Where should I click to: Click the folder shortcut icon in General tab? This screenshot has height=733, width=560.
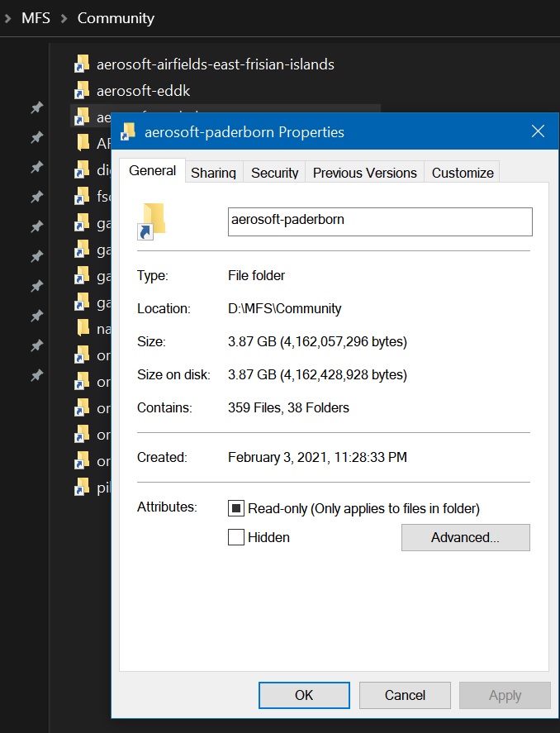pyautogui.click(x=153, y=221)
